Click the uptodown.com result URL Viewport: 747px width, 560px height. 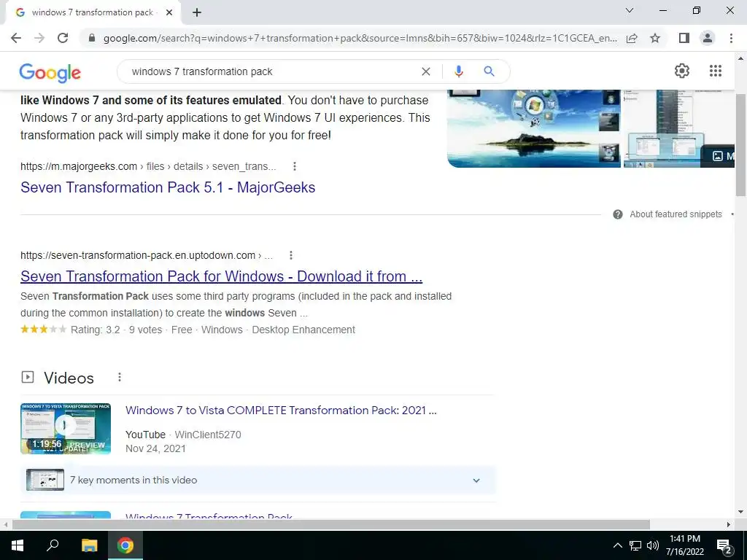146,255
